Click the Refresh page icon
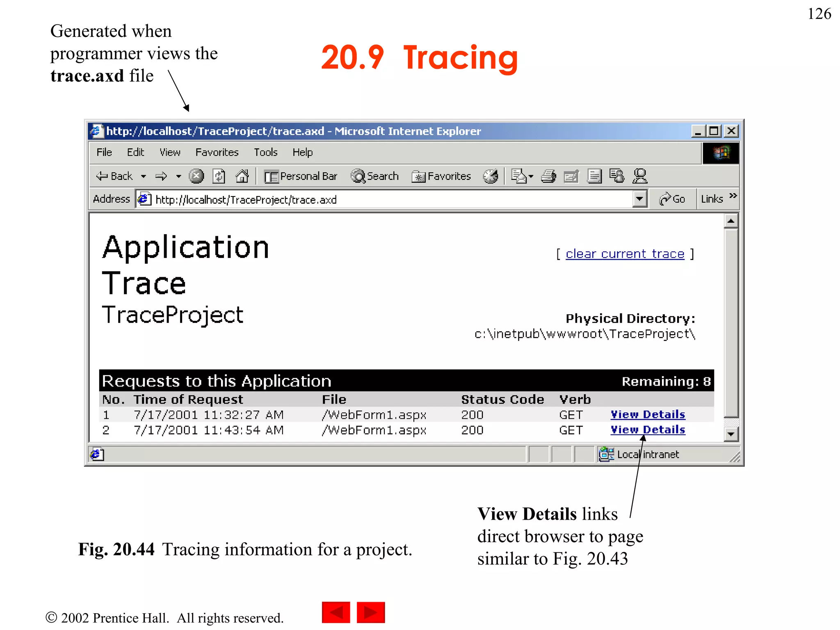 coord(219,176)
